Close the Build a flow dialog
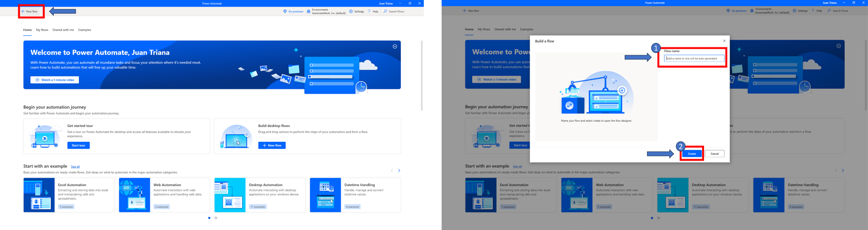This screenshot has height=230, width=868. tap(724, 41)
